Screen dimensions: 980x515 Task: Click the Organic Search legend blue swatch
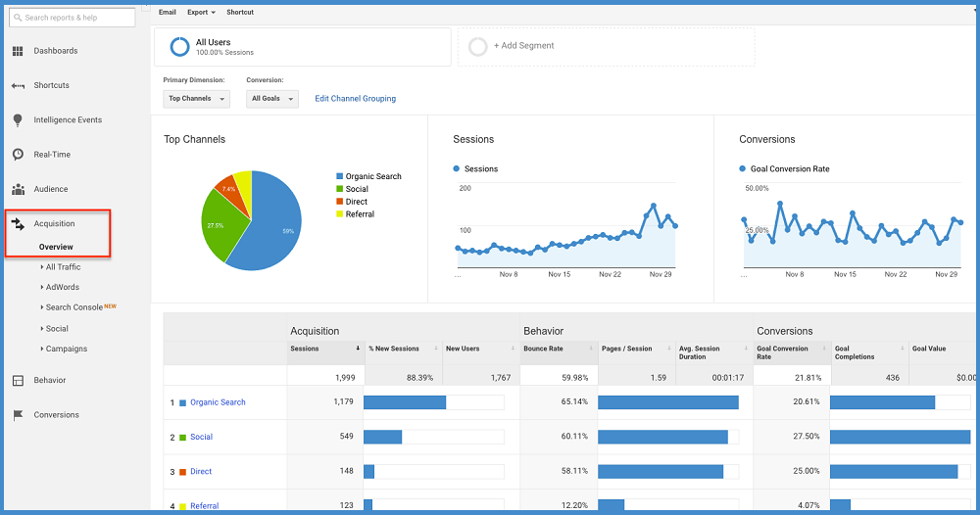coord(339,176)
